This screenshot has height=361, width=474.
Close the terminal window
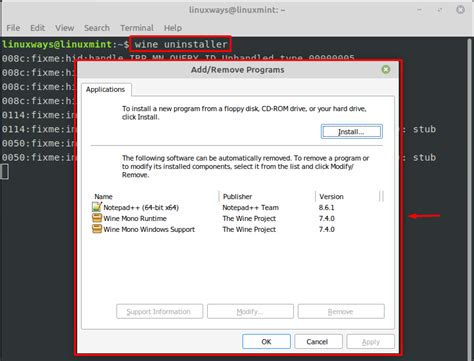pyautogui.click(x=460, y=10)
